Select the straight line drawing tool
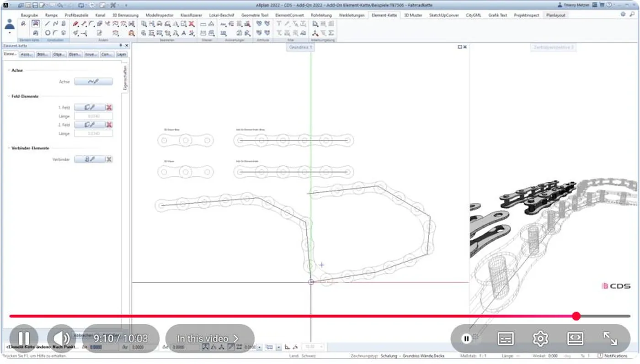The width and height of the screenshot is (640, 364). click(48, 24)
